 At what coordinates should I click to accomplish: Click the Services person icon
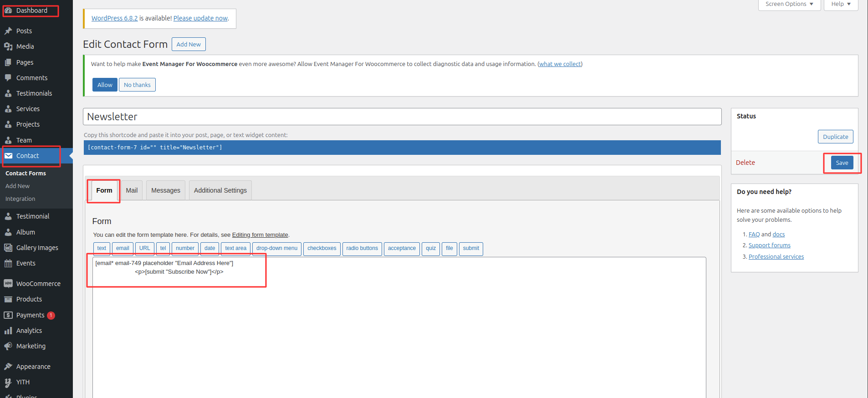pos(8,109)
